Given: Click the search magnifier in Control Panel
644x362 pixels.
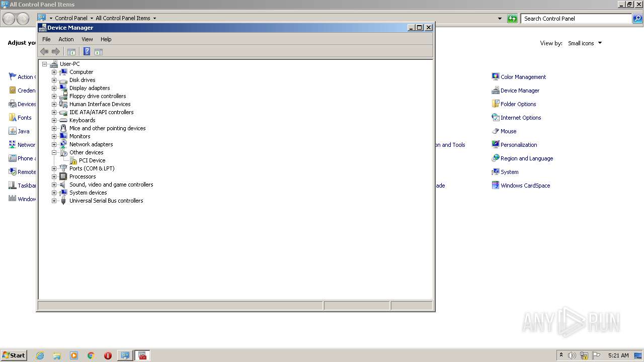Looking at the screenshot, I should (x=637, y=19).
